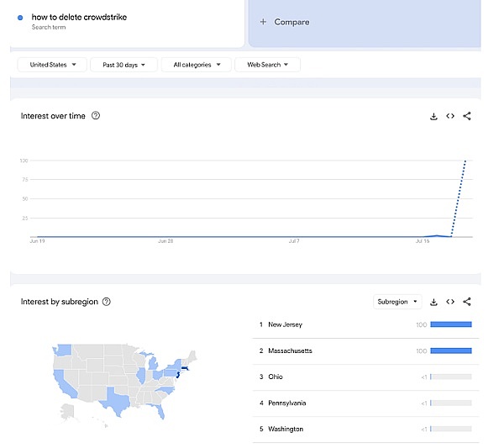504x448 pixels.
Task: Open Ohio subregion row
Action: pos(276,377)
